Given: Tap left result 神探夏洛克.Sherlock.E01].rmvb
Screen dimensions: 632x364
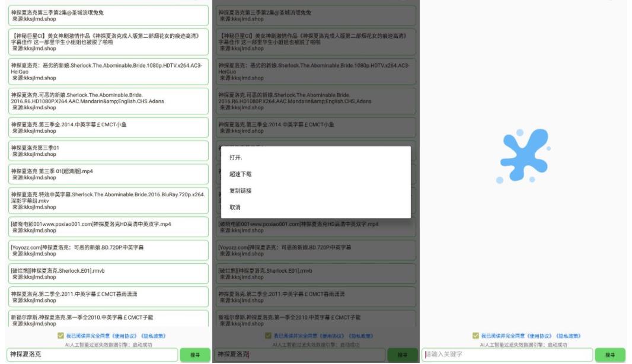Looking at the screenshot, I should click(x=108, y=274).
